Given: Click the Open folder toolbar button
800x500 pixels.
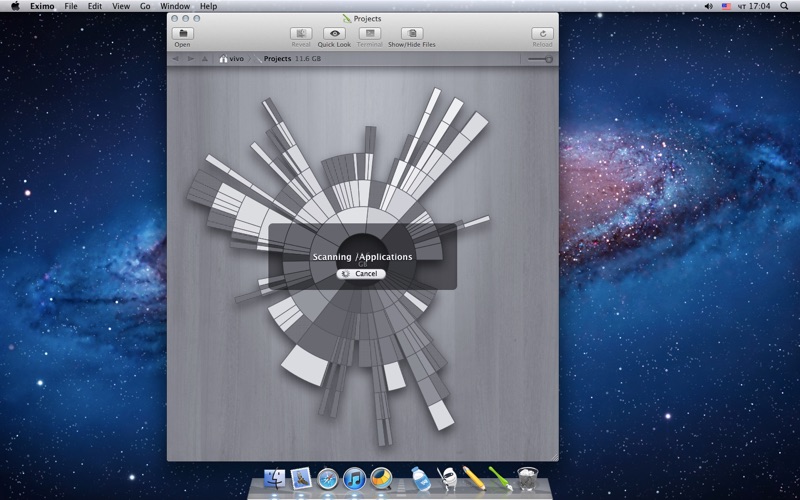Looking at the screenshot, I should tap(183, 34).
